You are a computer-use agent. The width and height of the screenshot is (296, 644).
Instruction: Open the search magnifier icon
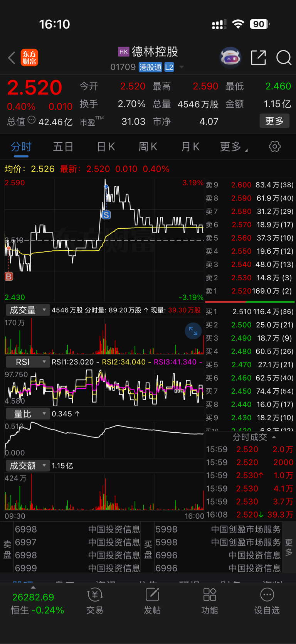(284, 58)
